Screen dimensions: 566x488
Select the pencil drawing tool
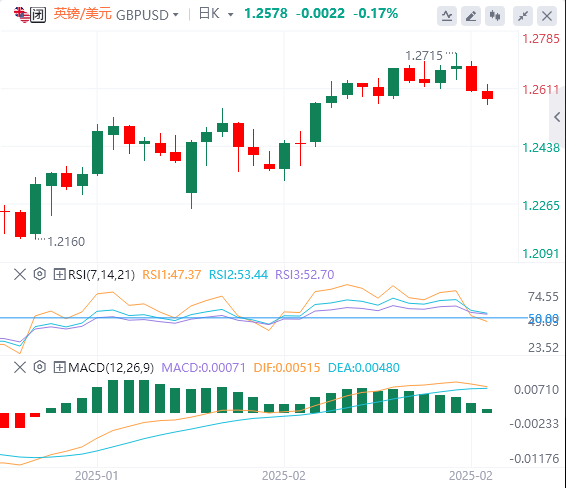471,16
